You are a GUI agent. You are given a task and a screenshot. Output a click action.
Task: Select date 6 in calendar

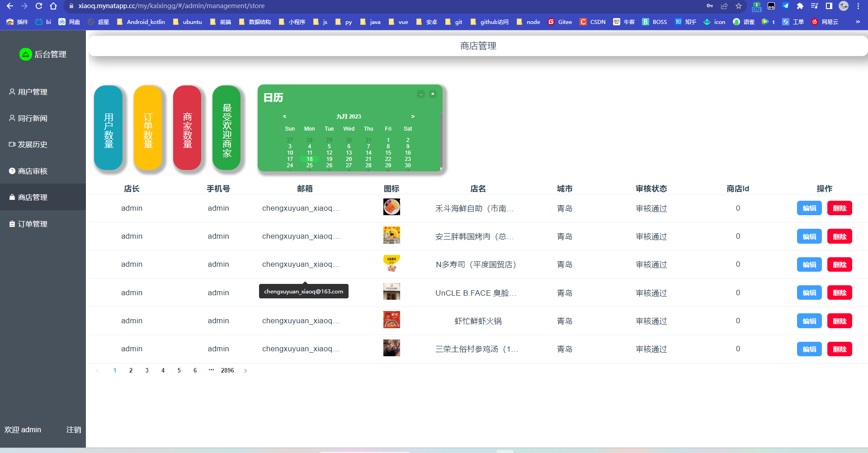349,146
